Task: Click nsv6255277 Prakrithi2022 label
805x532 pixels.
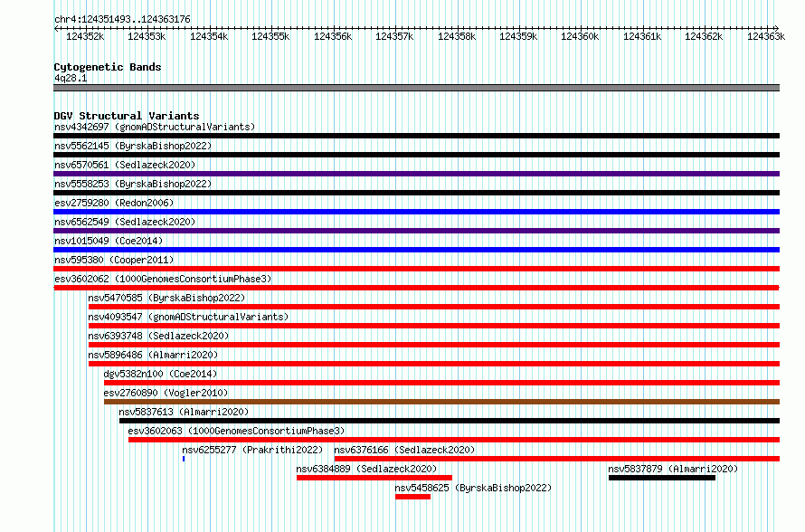Action: tap(252, 450)
